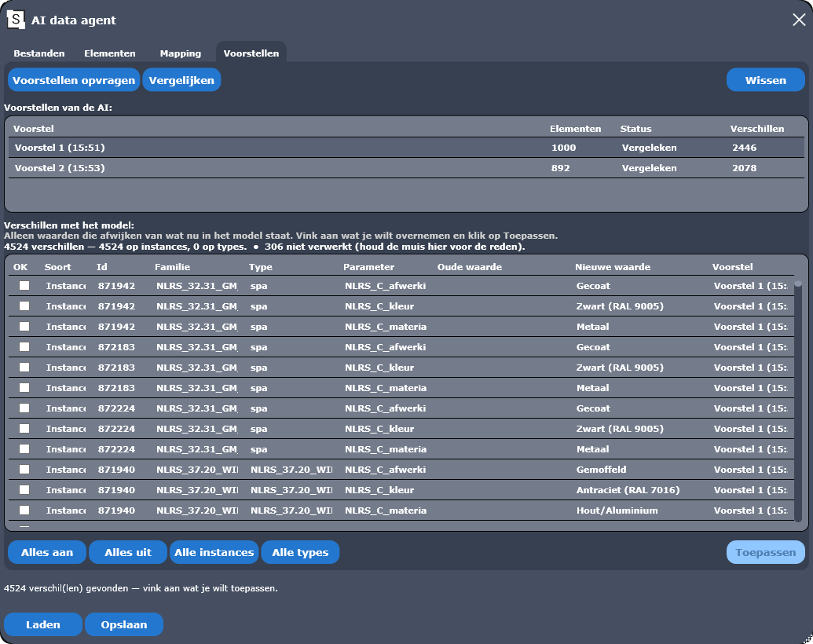813x644 pixels.
Task: Select the Voorstel 2 (15:53) row
Action: [x=406, y=168]
